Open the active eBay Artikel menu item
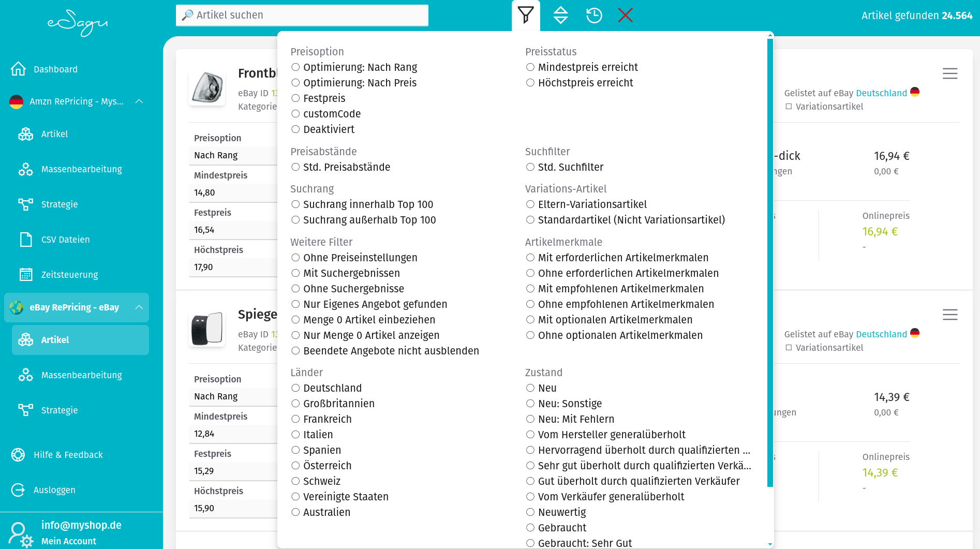The image size is (980, 549). [x=80, y=340]
